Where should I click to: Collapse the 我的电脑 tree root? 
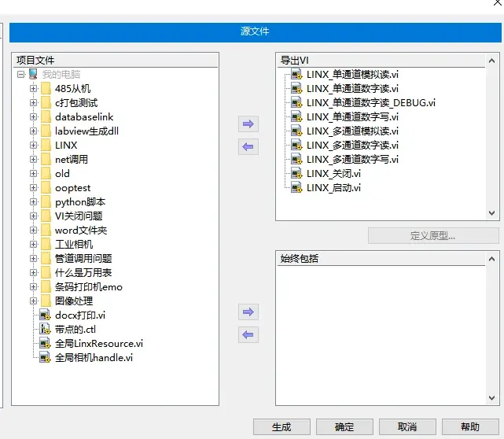[21, 74]
